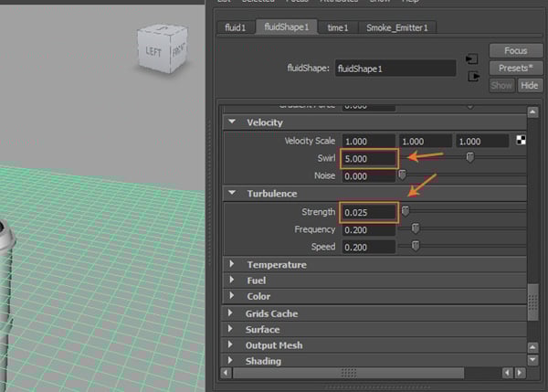This screenshot has height=392, width=548.
Task: Click the go to input connection icon
Action: [x=473, y=59]
